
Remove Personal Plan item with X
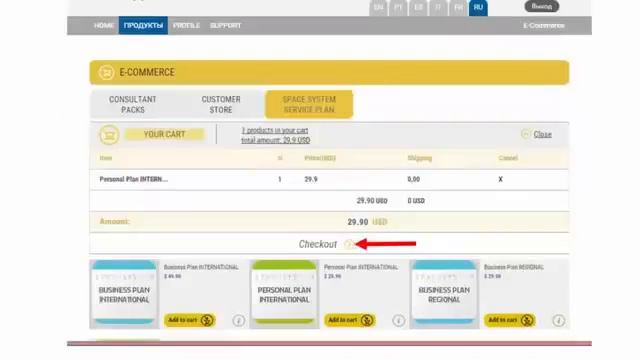click(x=500, y=179)
